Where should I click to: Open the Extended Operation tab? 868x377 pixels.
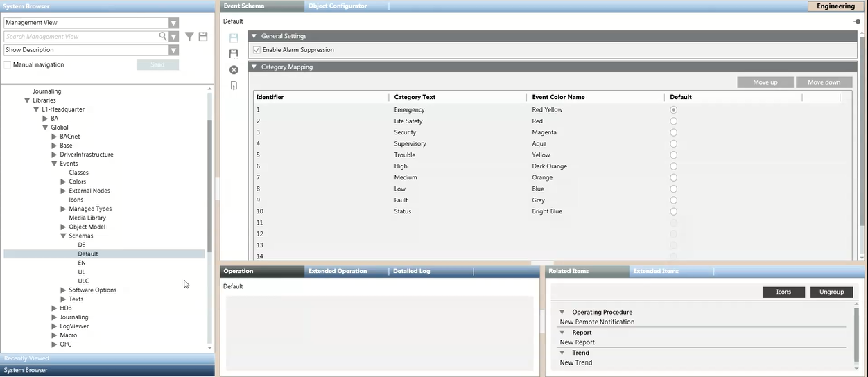[x=338, y=271]
